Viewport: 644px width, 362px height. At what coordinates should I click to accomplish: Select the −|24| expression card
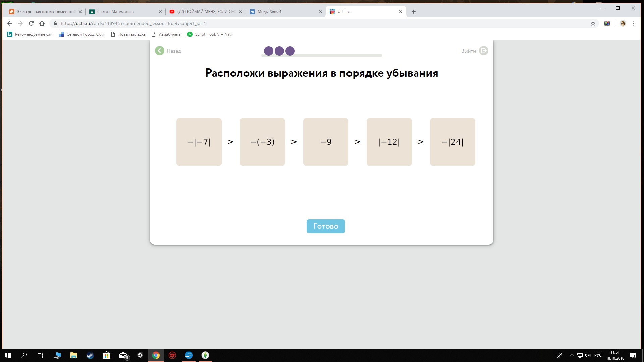452,142
